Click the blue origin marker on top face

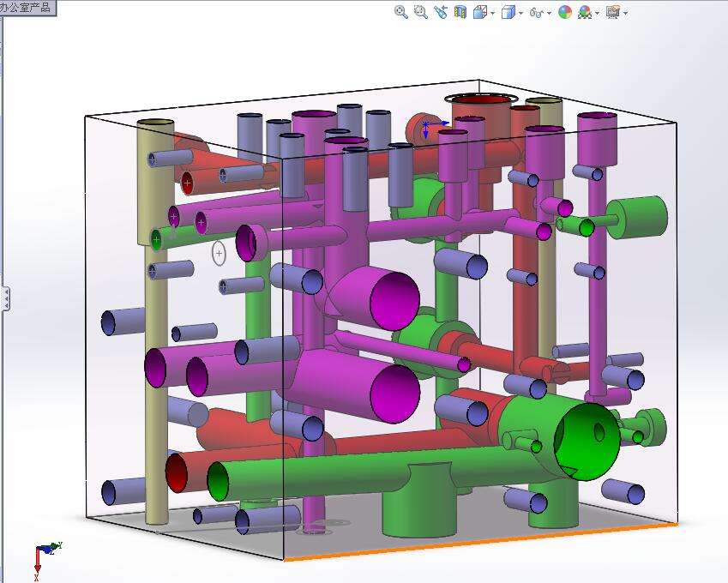(427, 129)
